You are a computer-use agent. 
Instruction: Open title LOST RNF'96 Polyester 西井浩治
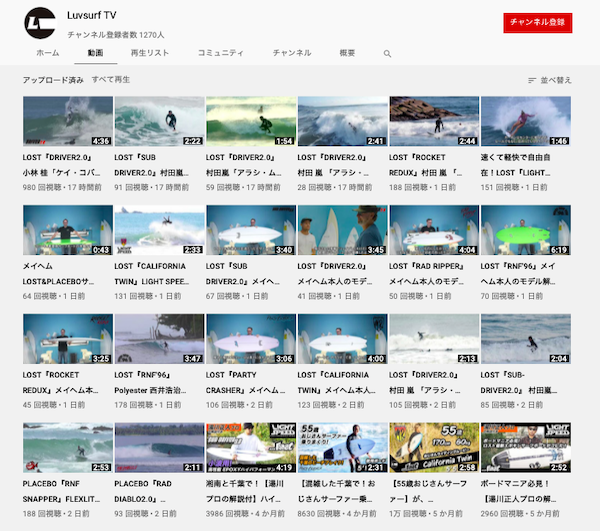[150, 383]
